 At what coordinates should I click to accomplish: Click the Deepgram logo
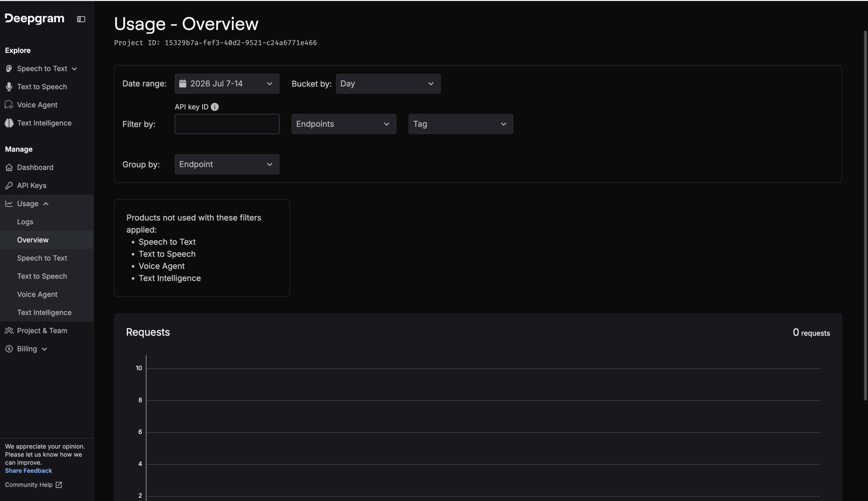tap(35, 19)
